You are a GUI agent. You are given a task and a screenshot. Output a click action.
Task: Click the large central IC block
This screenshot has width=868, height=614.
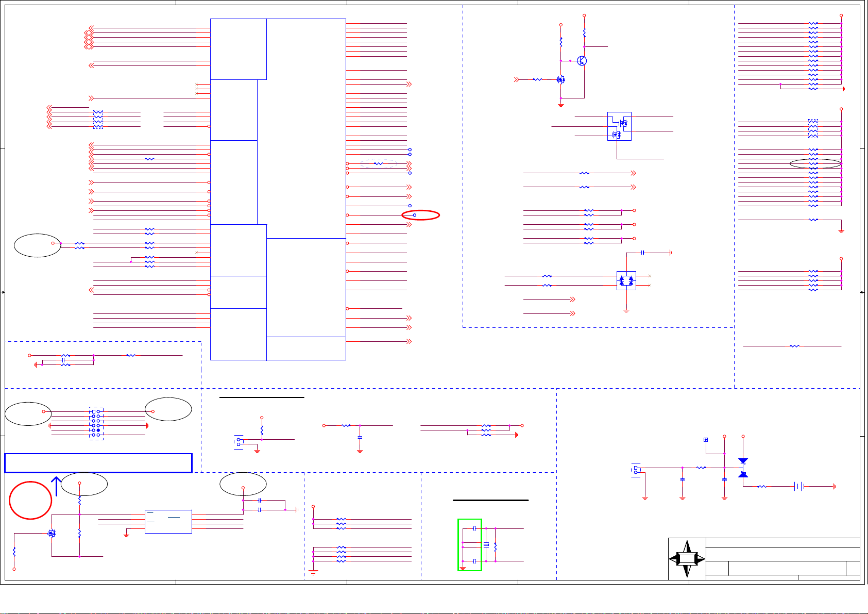click(x=278, y=189)
